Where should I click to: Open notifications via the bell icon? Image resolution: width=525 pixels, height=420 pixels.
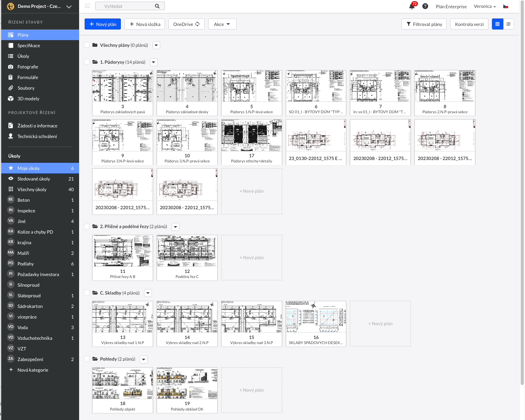[412, 6]
